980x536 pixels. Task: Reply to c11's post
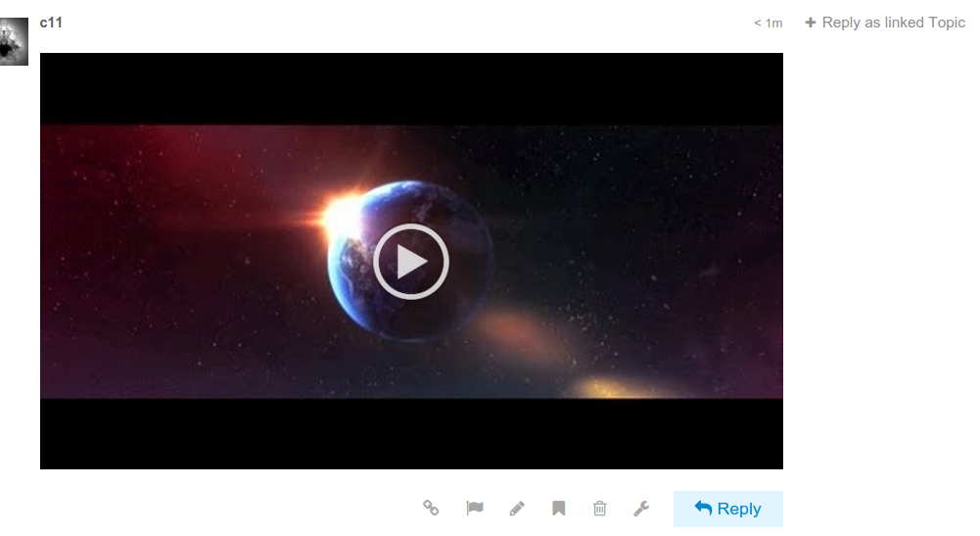728,509
